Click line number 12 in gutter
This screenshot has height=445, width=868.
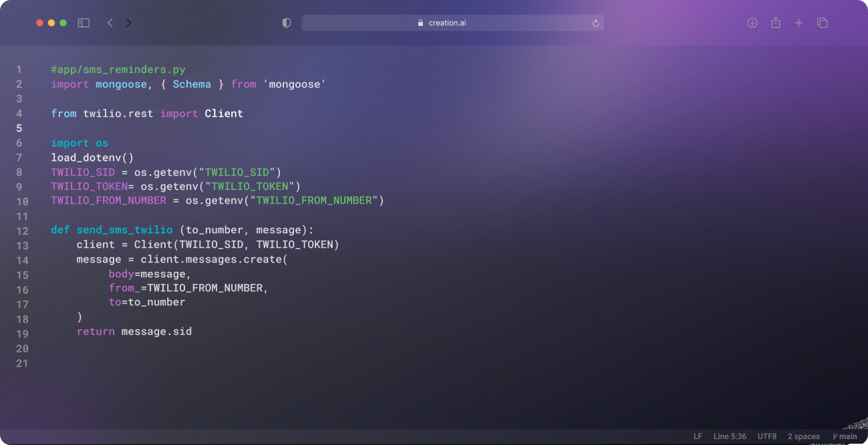(22, 231)
